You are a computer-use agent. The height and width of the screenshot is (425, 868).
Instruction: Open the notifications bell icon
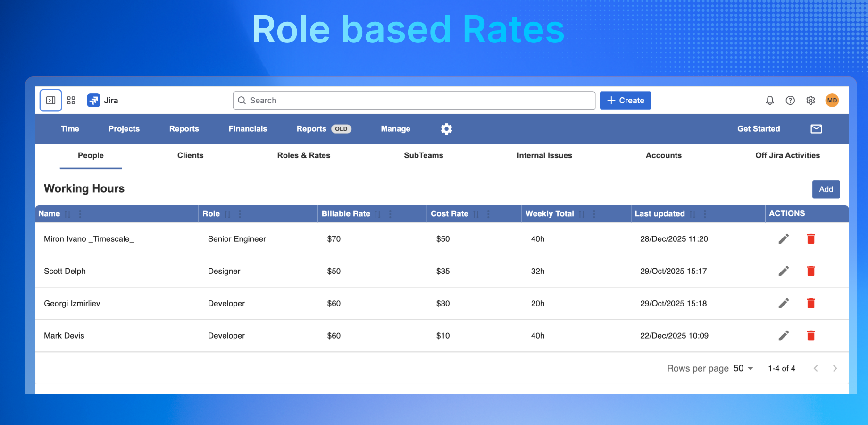click(770, 100)
